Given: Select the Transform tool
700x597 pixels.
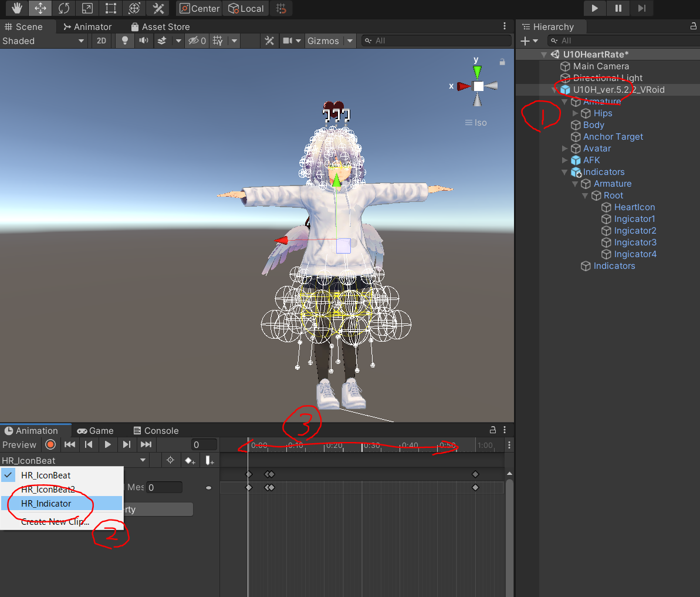Looking at the screenshot, I should point(134,8).
